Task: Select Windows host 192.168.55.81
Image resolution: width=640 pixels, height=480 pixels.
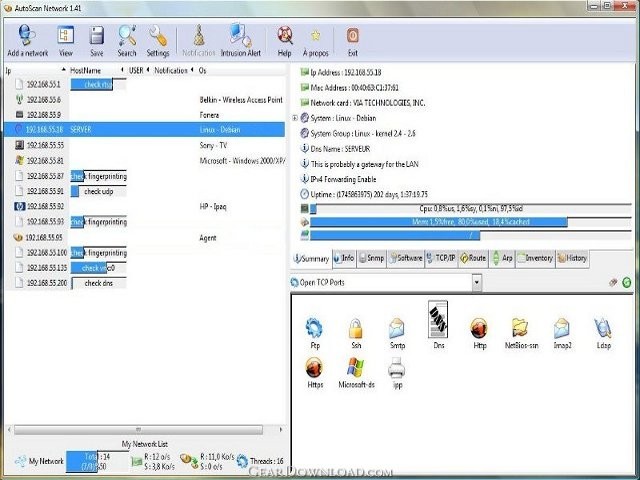Action: [x=145, y=161]
